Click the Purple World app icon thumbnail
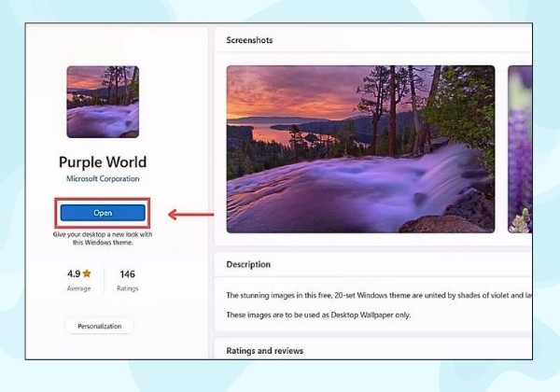Viewport: 560px width, 392px height. [x=103, y=102]
